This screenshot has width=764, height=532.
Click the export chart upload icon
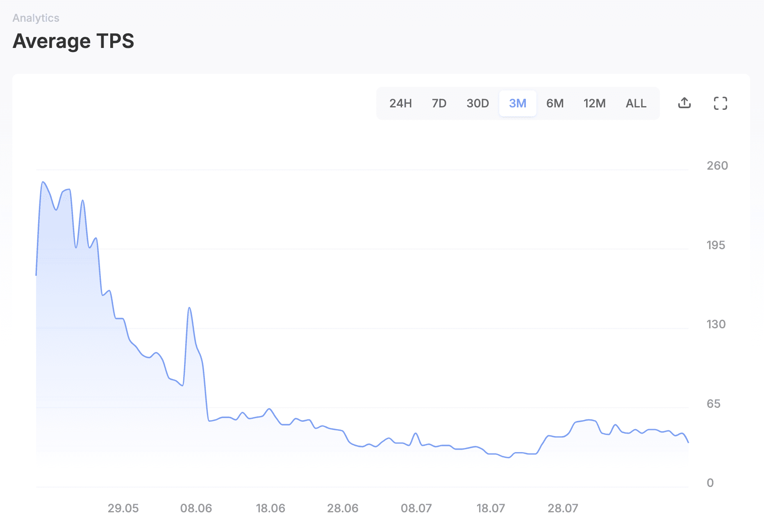[x=684, y=103]
